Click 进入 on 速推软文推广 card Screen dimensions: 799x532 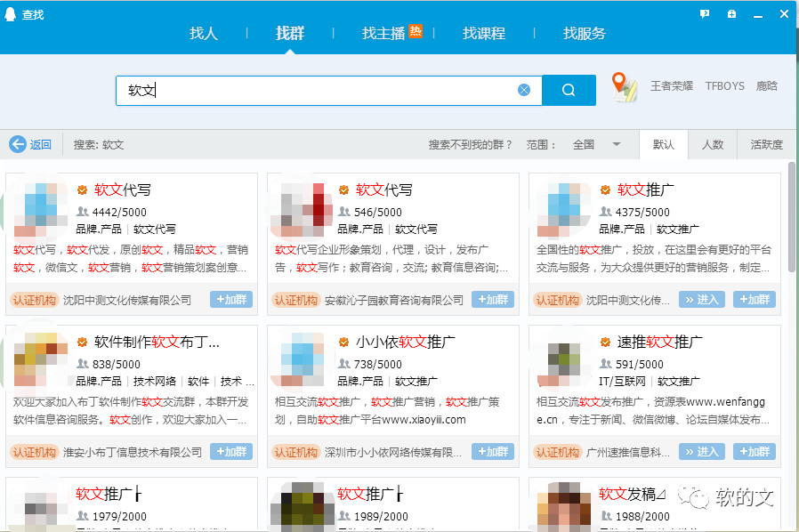tap(702, 451)
